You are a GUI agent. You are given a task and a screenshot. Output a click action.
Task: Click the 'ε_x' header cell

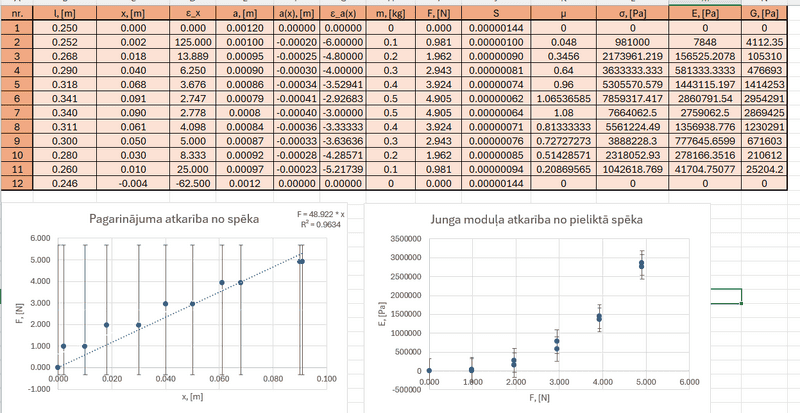193,14
